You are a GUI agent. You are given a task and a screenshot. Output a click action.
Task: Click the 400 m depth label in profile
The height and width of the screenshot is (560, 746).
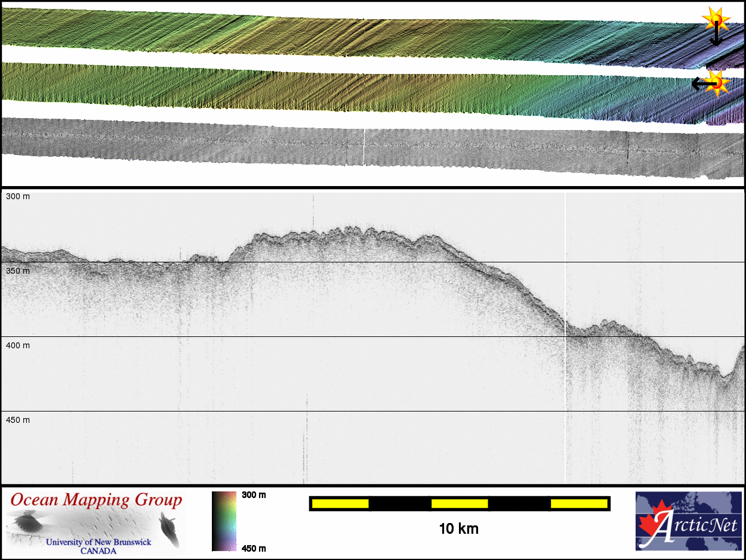(x=17, y=345)
